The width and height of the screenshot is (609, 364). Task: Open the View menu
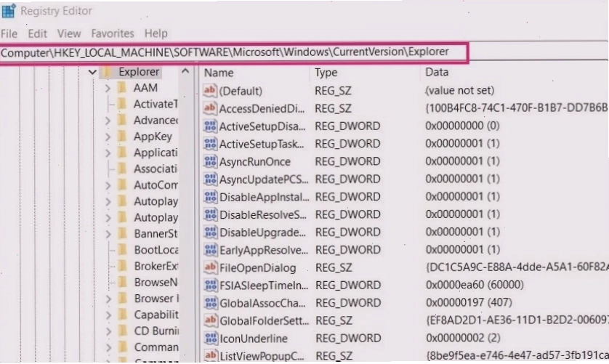coord(69,34)
